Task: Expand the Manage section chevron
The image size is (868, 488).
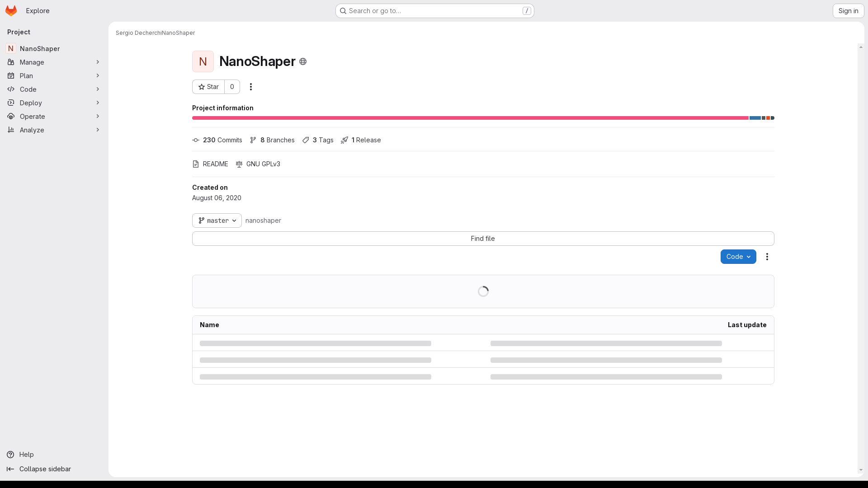Action: 98,62
